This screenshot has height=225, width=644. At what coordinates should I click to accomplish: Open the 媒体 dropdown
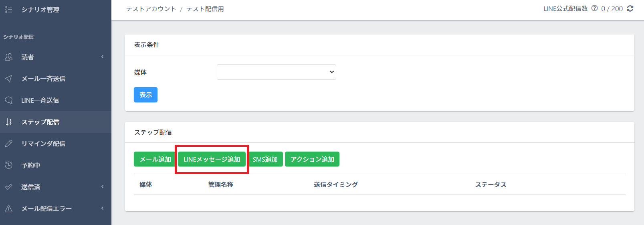[276, 72]
